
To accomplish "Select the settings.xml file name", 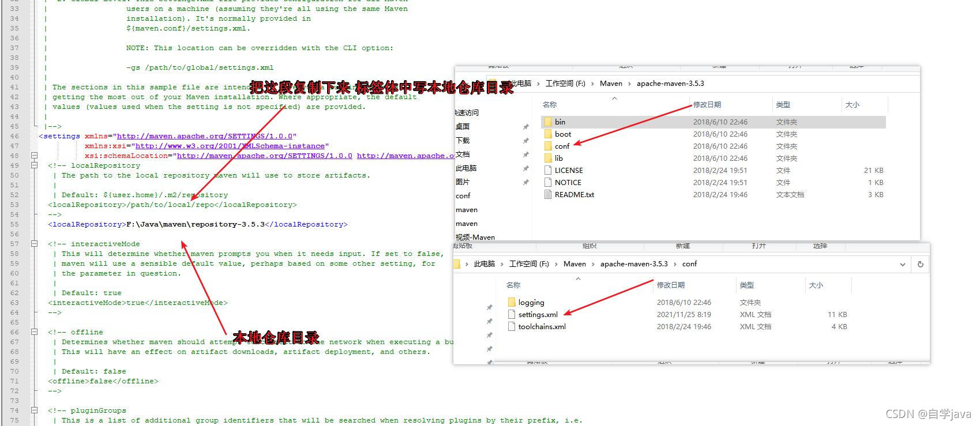I will click(x=538, y=314).
